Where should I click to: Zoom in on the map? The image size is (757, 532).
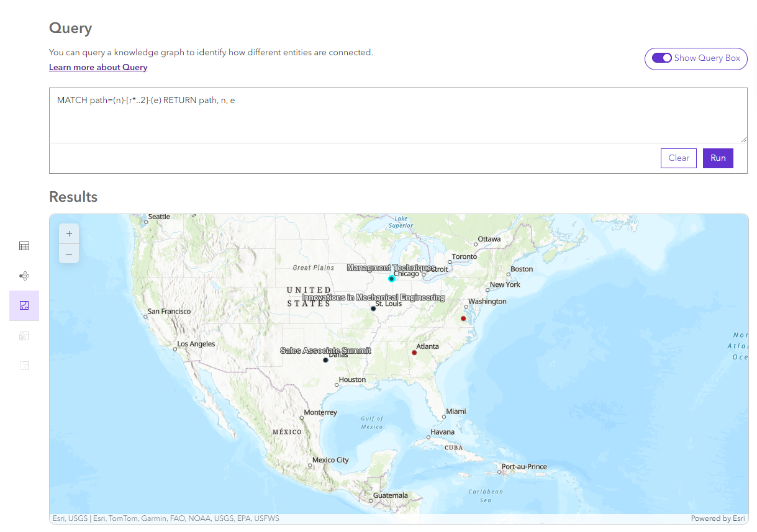(x=68, y=233)
